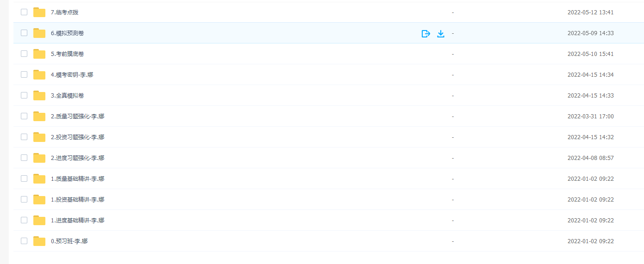Viewport: 644px width, 264px height.
Task: Tick the 2.质量习题强化-李.娜 checkbox
Action: click(x=24, y=116)
